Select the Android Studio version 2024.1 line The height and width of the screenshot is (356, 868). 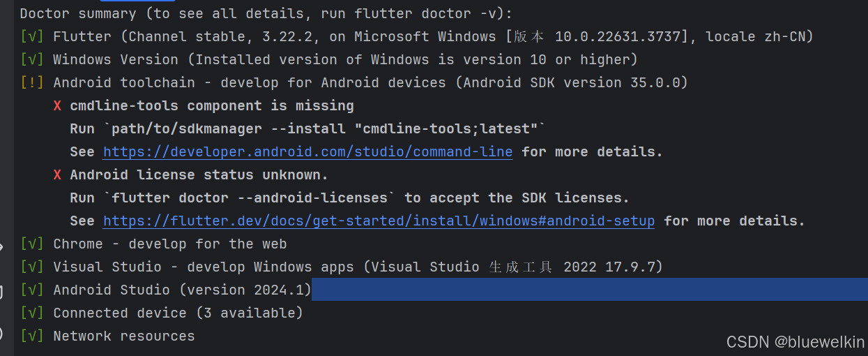165,290
